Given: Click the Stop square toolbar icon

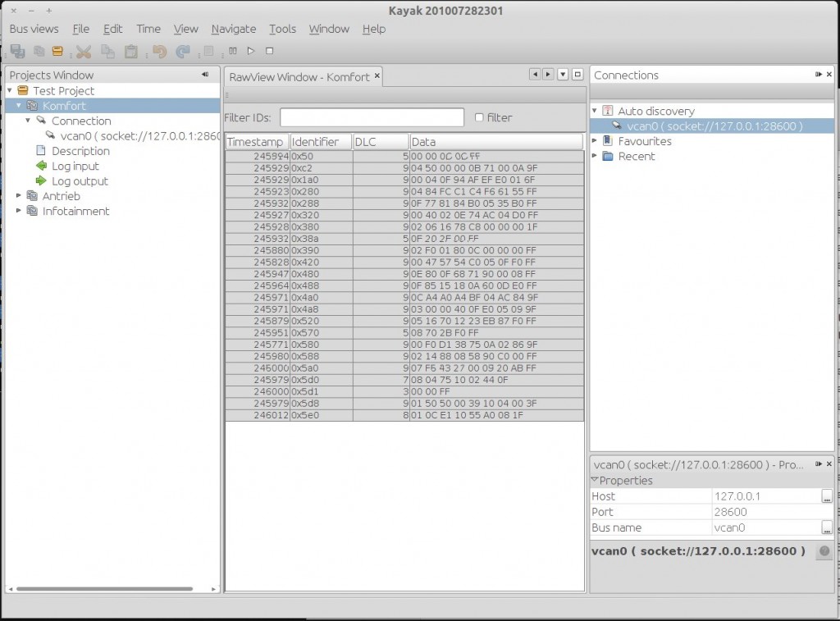Looking at the screenshot, I should (269, 51).
